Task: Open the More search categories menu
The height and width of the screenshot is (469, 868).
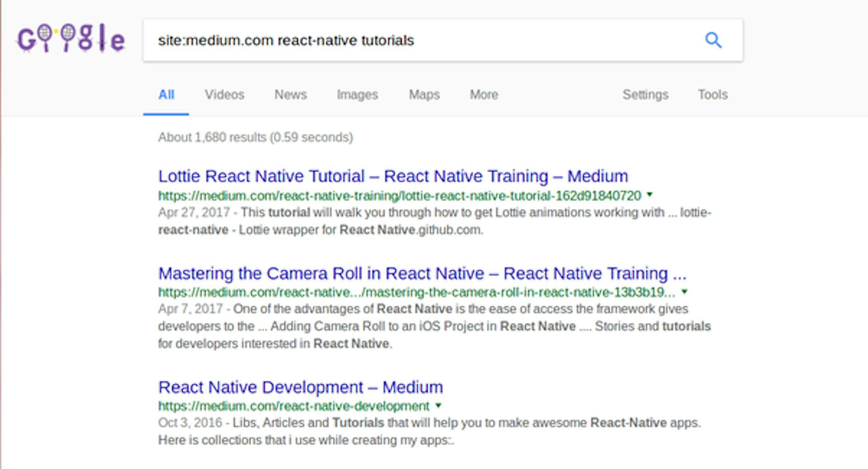Action: pyautogui.click(x=484, y=95)
